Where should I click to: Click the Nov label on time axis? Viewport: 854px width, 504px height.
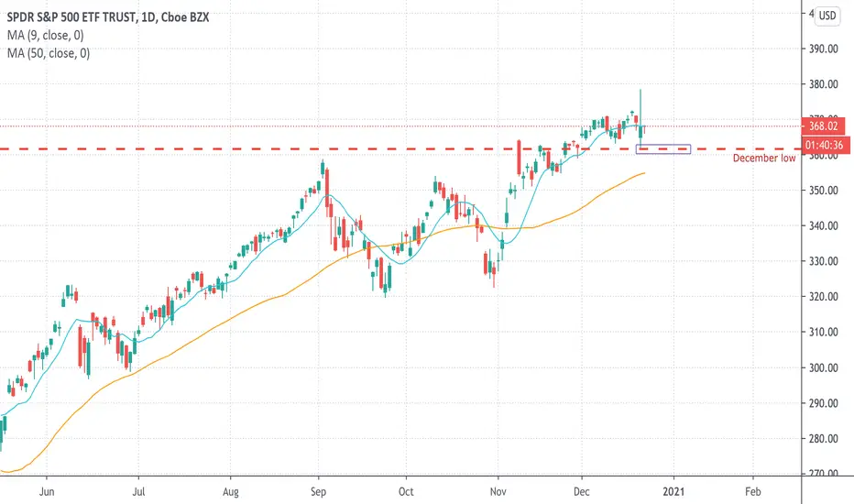click(498, 491)
